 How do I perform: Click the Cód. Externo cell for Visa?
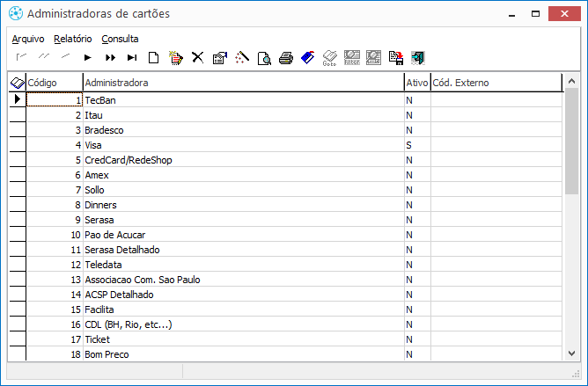point(496,145)
